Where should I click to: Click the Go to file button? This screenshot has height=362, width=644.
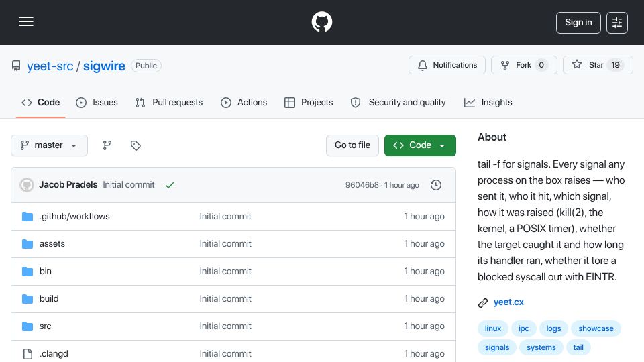(352, 145)
